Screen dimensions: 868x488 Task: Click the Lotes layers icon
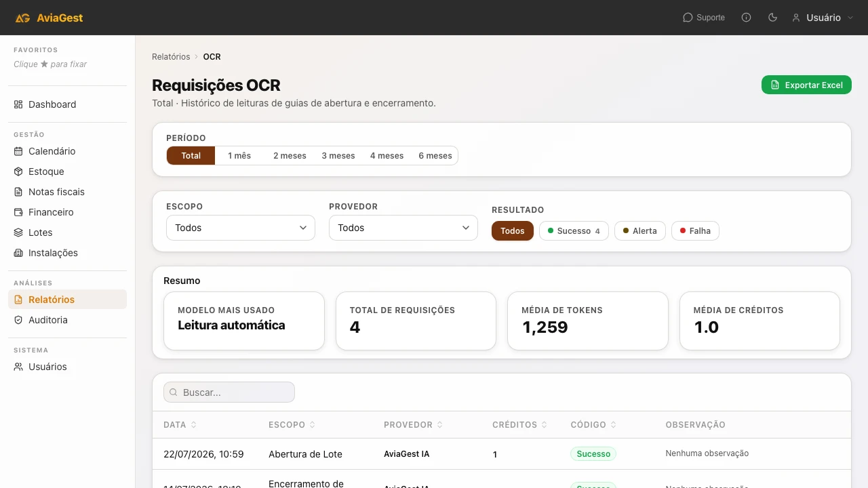18,232
